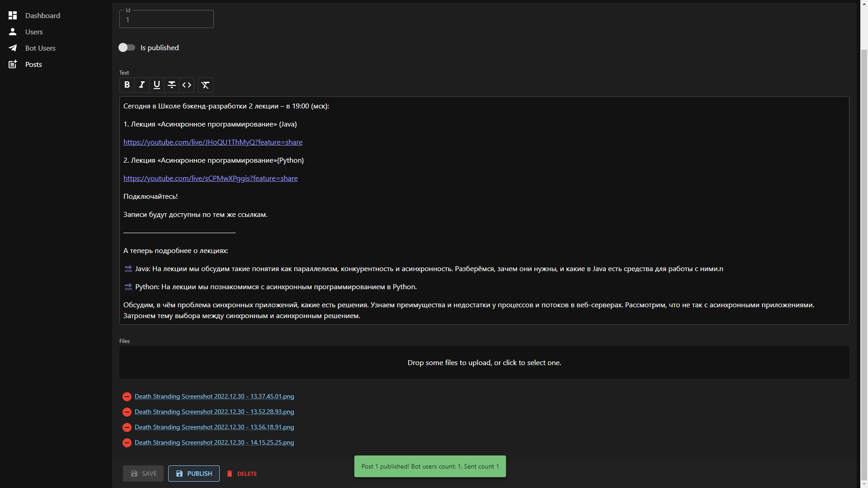Click the '2. Лекция' Python line
The height and width of the screenshot is (488, 868).
[x=213, y=160]
